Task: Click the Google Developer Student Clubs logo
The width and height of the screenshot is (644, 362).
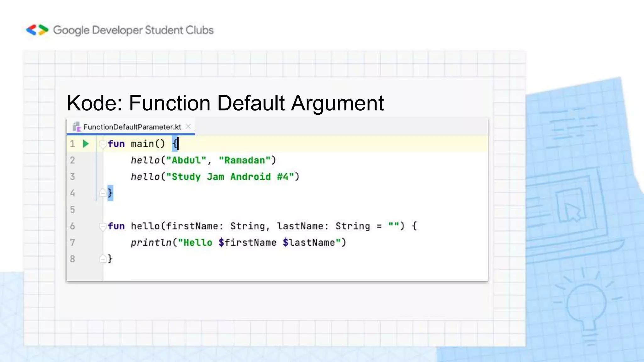Action: pos(37,30)
